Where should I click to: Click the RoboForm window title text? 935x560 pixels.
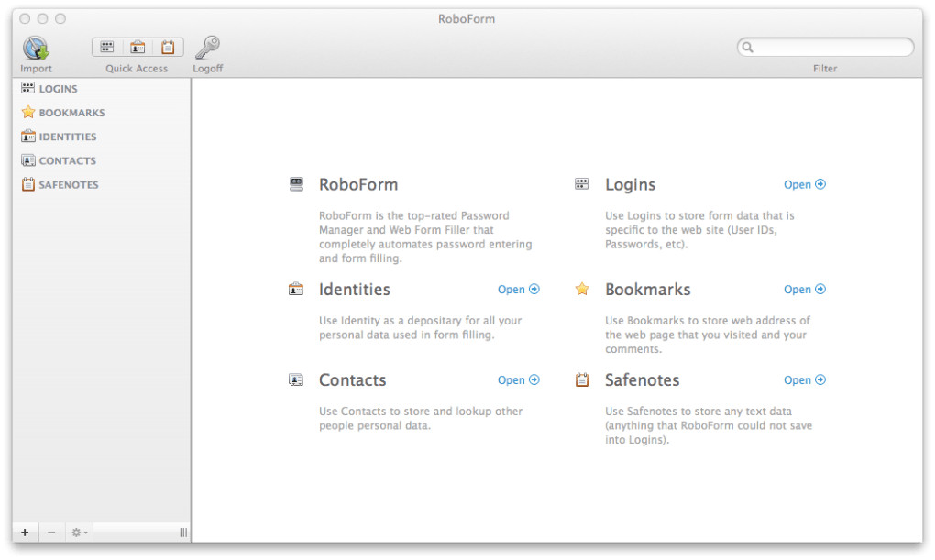pos(467,18)
